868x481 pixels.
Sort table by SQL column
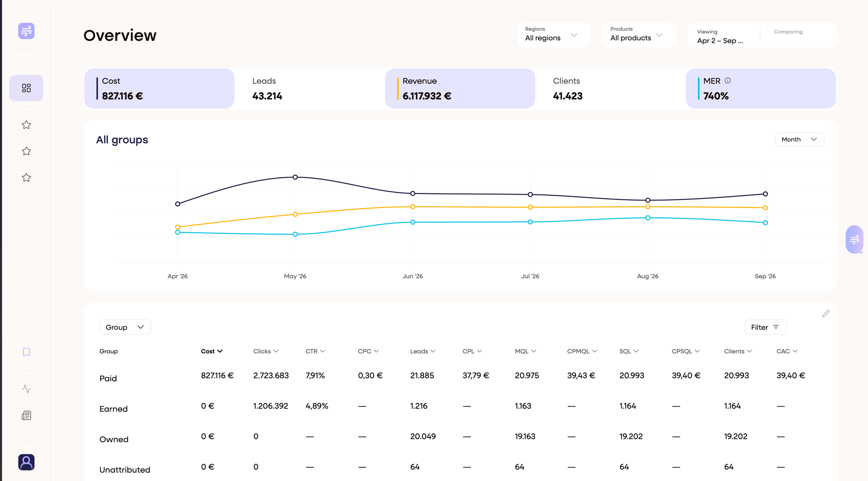click(x=629, y=351)
